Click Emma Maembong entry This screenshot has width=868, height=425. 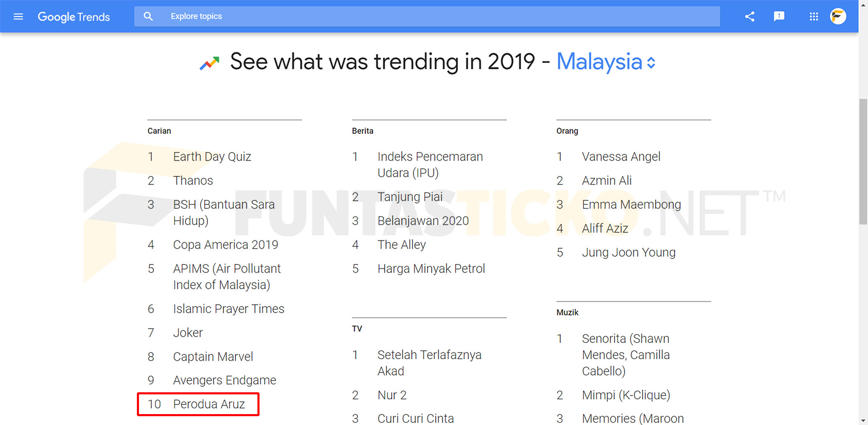(632, 204)
